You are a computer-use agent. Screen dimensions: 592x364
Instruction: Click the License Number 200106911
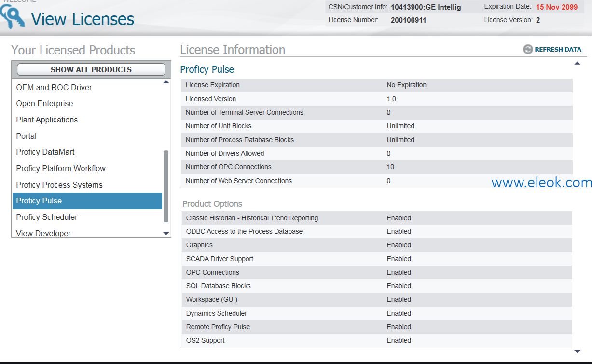coord(409,20)
